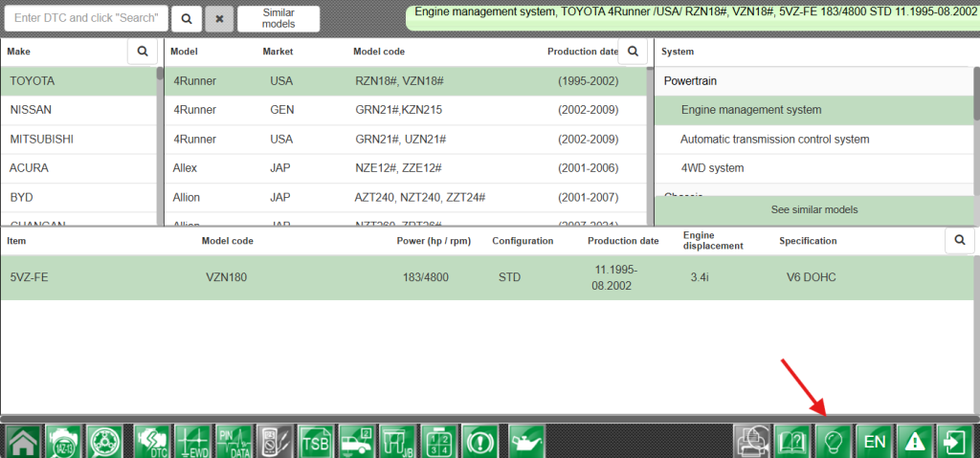Click the DTC search input field
This screenshot has height=458, width=980.
point(86,18)
